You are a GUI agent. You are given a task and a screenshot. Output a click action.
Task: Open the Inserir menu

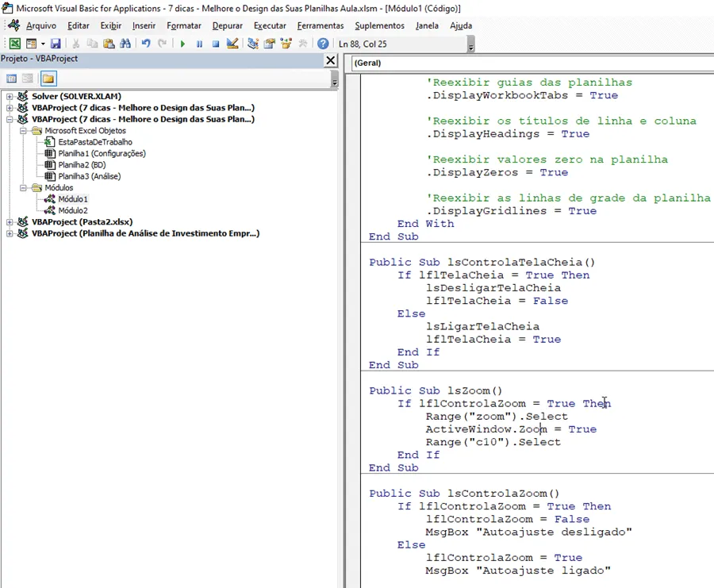coord(144,25)
